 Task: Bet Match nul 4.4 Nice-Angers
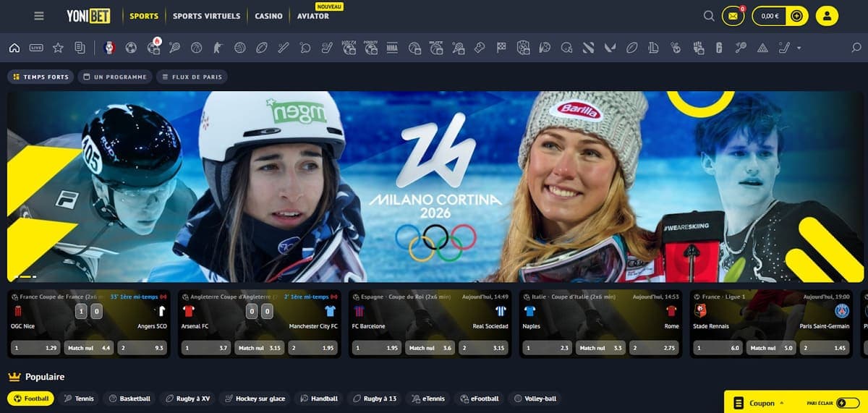click(x=89, y=348)
